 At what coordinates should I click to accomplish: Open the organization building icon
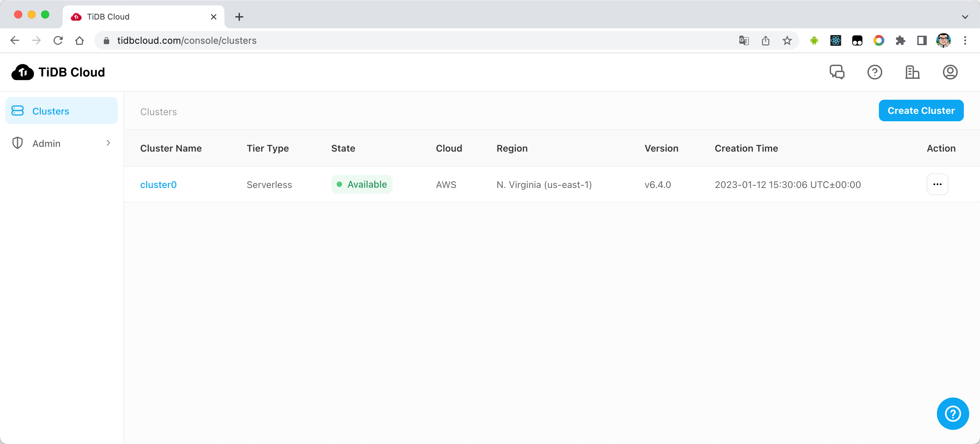(x=912, y=72)
